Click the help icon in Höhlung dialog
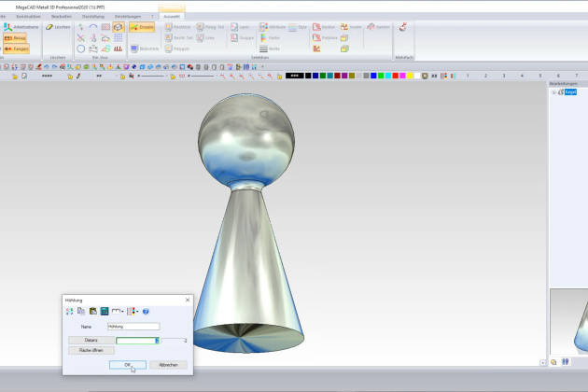Screen dimensions: 588x392 click(146, 311)
